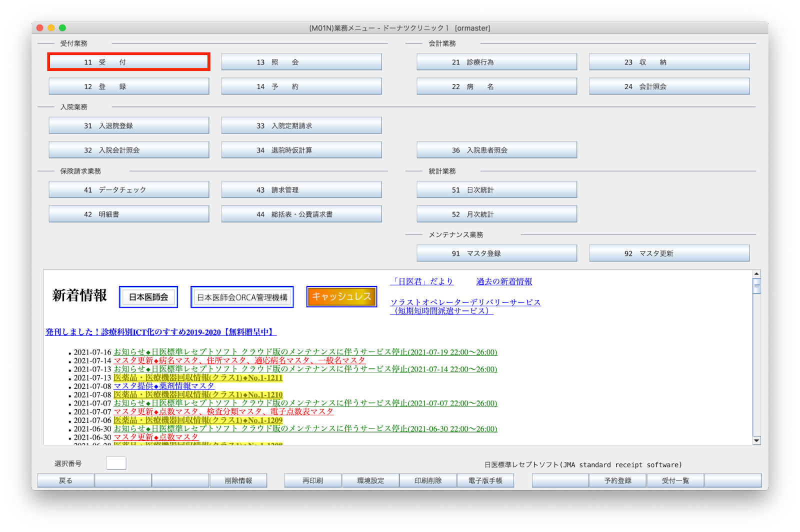
Task: Open 2021-07-07 お知らせ service stop notice
Action: click(305, 403)
